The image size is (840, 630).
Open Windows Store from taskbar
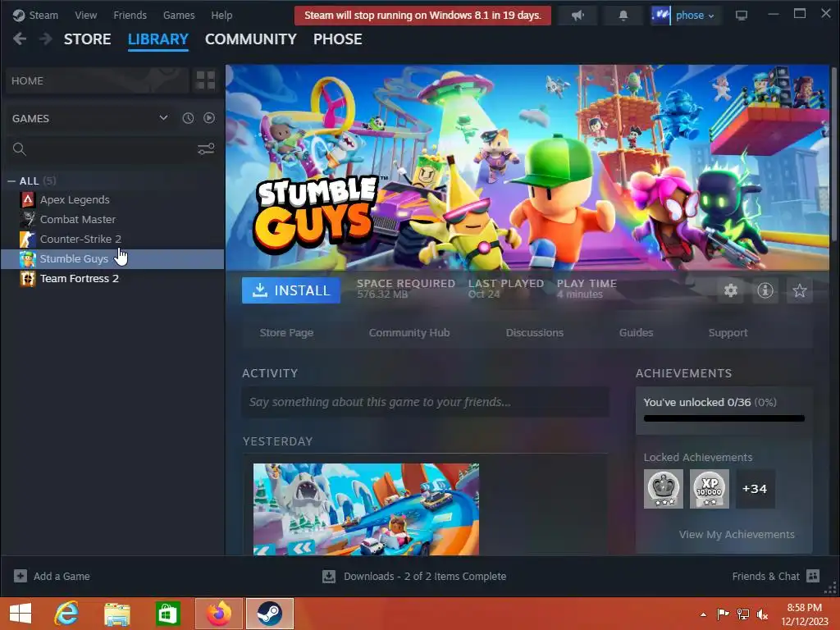coord(167,614)
